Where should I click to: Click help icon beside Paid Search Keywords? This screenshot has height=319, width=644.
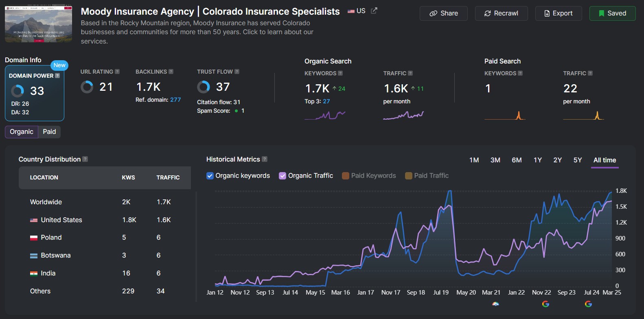[x=520, y=73]
